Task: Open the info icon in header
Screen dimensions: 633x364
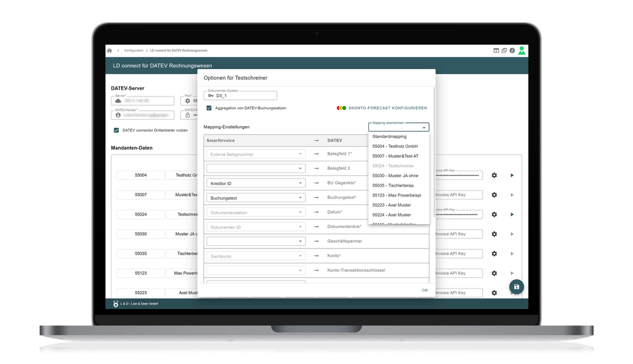Action: point(512,51)
